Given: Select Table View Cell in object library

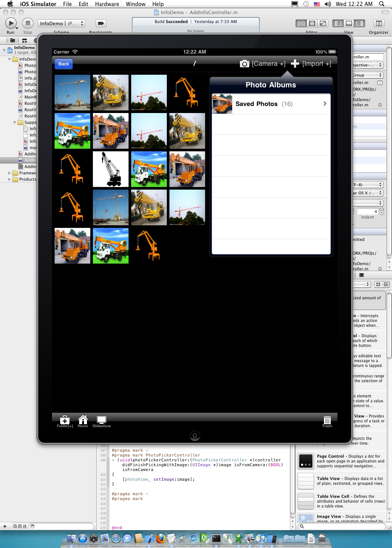Looking at the screenshot, I should click(x=341, y=501).
